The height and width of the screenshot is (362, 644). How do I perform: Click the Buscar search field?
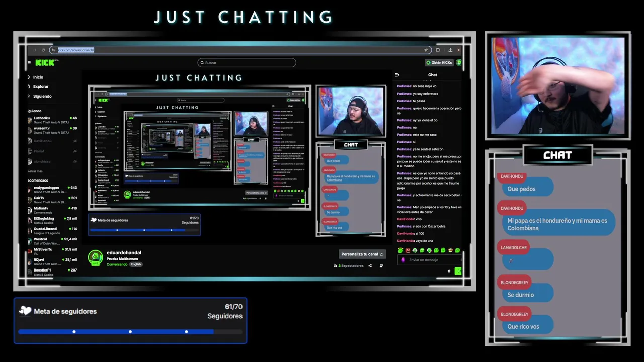[247, 63]
